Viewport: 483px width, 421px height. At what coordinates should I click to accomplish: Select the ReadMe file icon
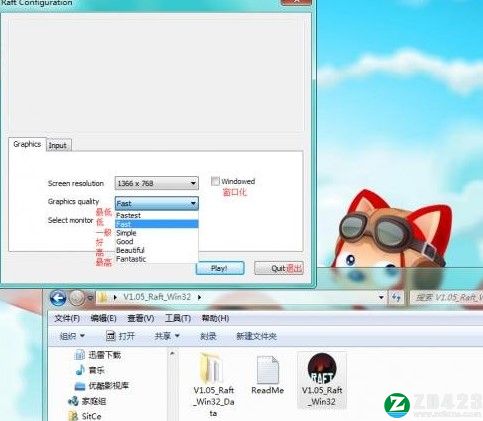pyautogui.click(x=268, y=370)
